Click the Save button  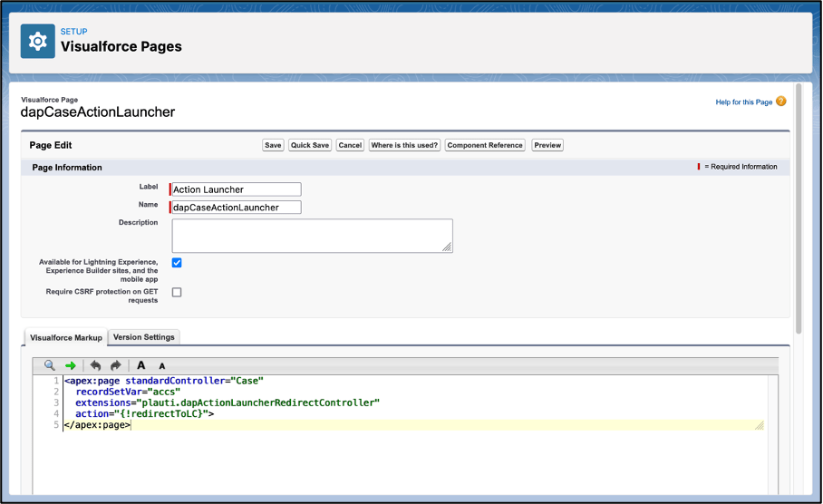click(x=273, y=145)
